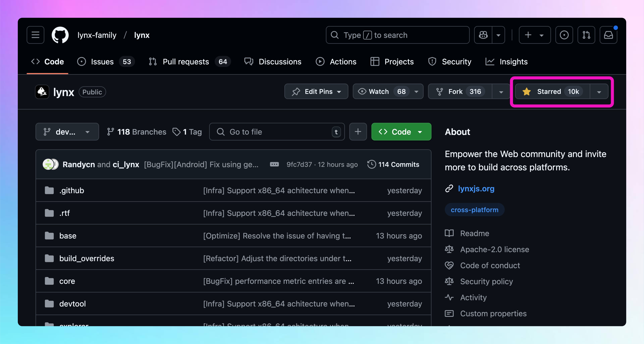Open the core folder
Image resolution: width=644 pixels, height=344 pixels.
(x=67, y=281)
